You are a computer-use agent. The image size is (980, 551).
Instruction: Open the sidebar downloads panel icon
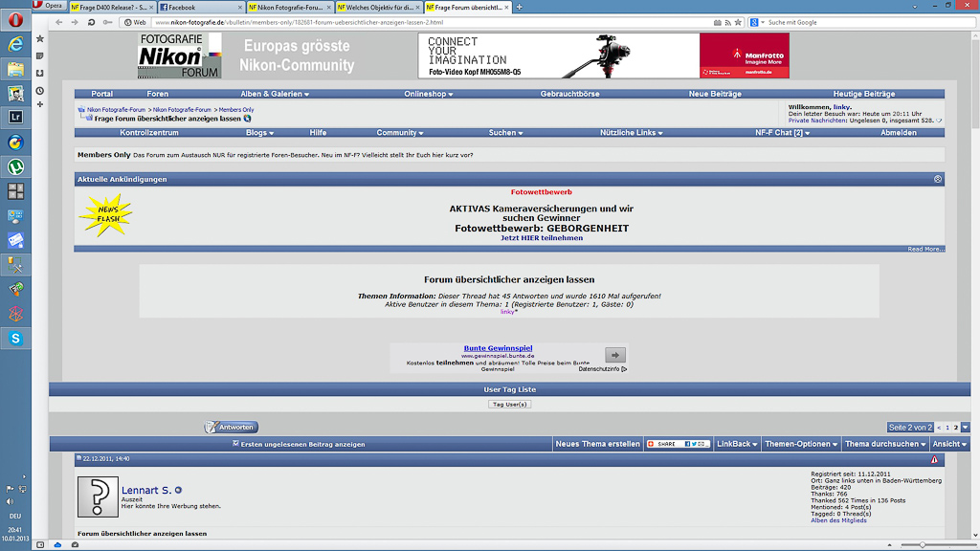point(40,73)
